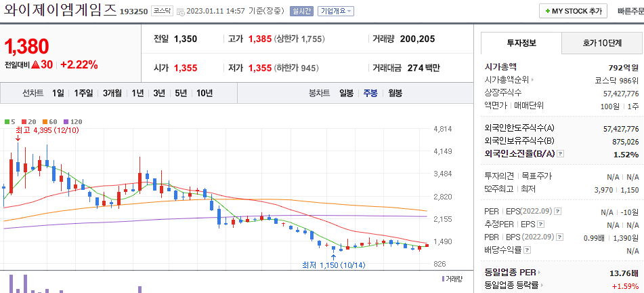Expand the 기업개요 dropdown
Image resolution: width=644 pixels, height=293 pixels.
click(336, 12)
